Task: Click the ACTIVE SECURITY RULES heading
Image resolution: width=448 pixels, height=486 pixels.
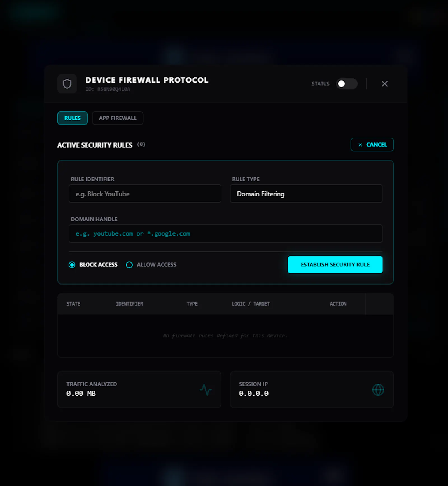Action: click(95, 145)
